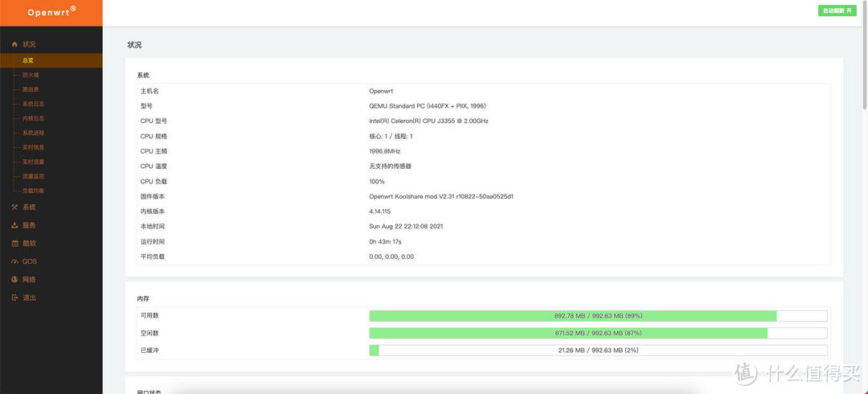Screen dimensions: 868x394
Task: Click the 已缓冲 memory label
Action: (149, 351)
